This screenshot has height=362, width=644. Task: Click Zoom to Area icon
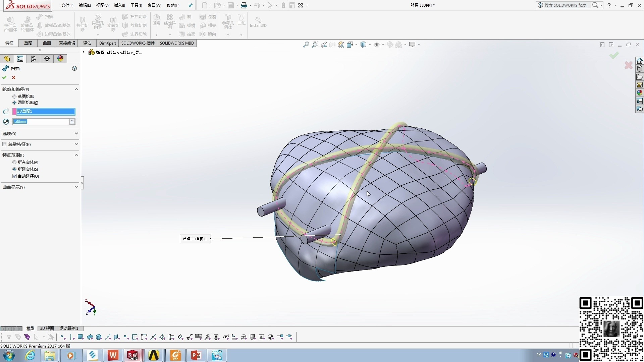coord(315,45)
